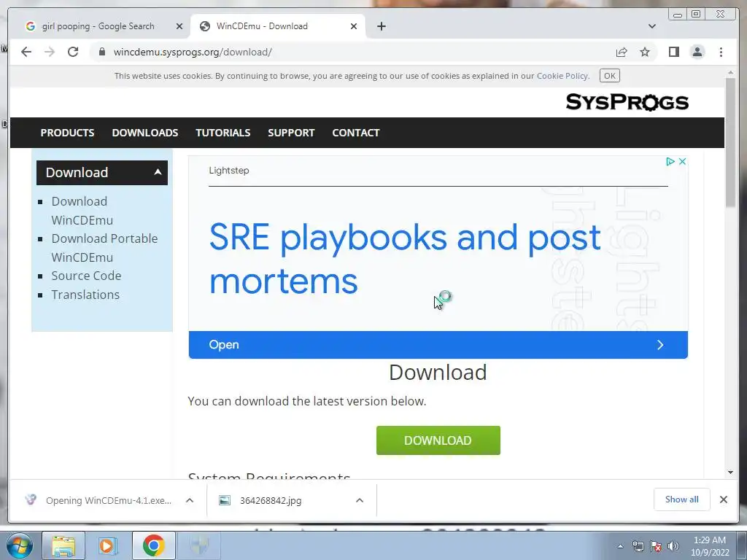
Task: Click the scrollbar up arrow
Action: coord(730,73)
